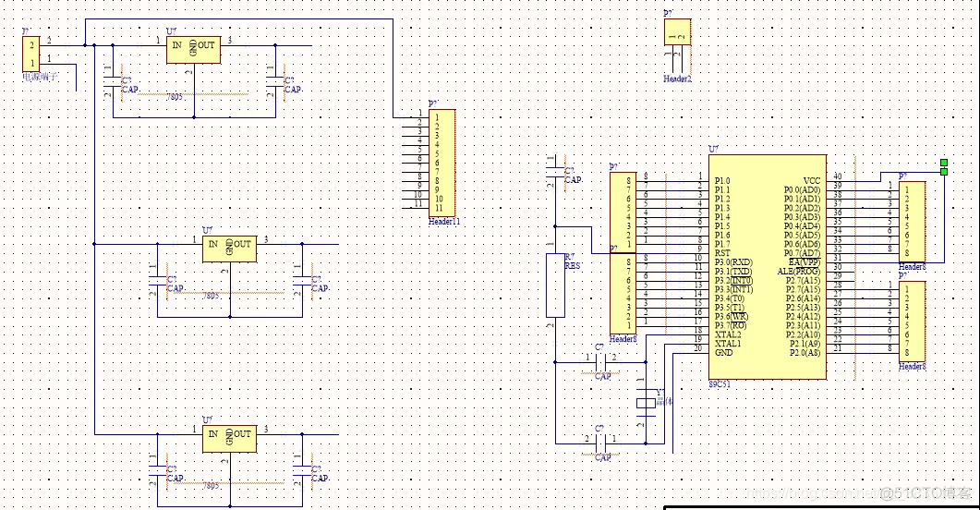Select the Header8 connector wired to P3 pins
This screenshot has width=980, height=510.
point(623,294)
